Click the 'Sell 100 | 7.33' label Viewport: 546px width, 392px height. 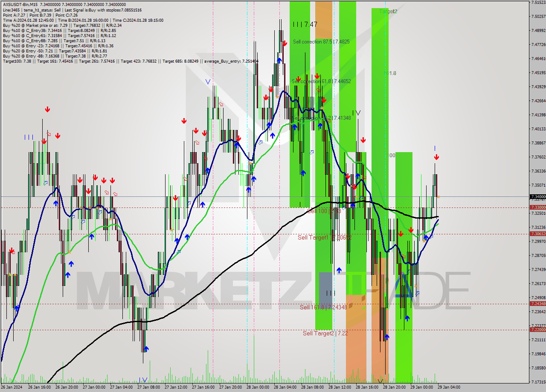click(324, 211)
